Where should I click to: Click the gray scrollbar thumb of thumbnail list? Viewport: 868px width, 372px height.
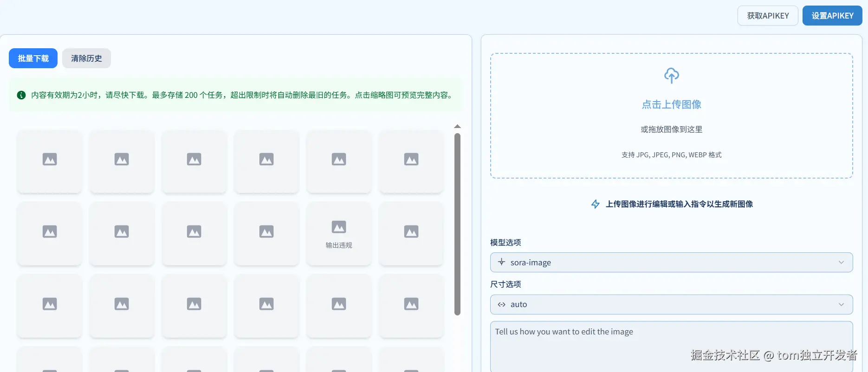click(457, 224)
